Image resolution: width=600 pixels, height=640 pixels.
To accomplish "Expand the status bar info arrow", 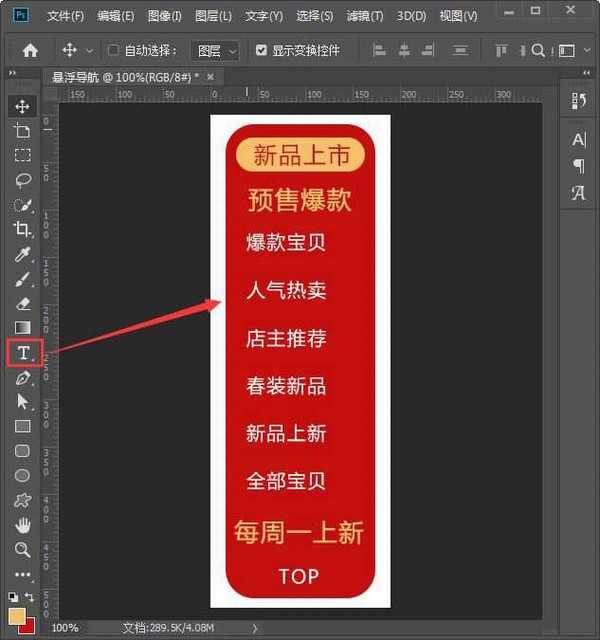I will pyautogui.click(x=254, y=628).
